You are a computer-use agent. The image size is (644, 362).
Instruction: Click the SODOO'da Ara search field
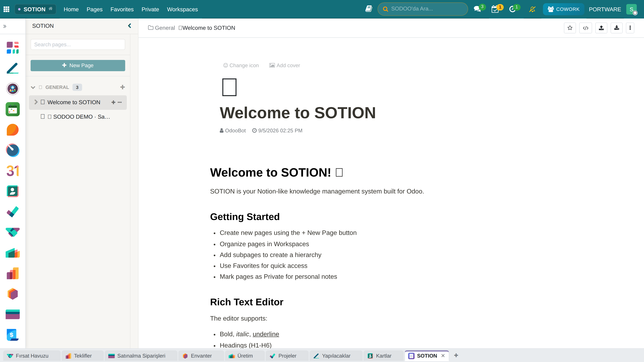423,9
